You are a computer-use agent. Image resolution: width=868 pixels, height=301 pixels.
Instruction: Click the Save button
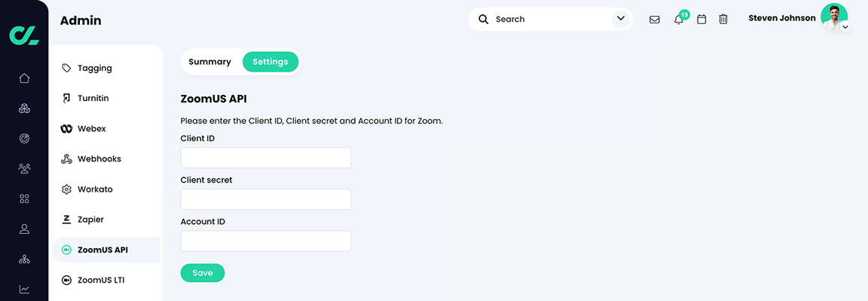click(x=203, y=273)
